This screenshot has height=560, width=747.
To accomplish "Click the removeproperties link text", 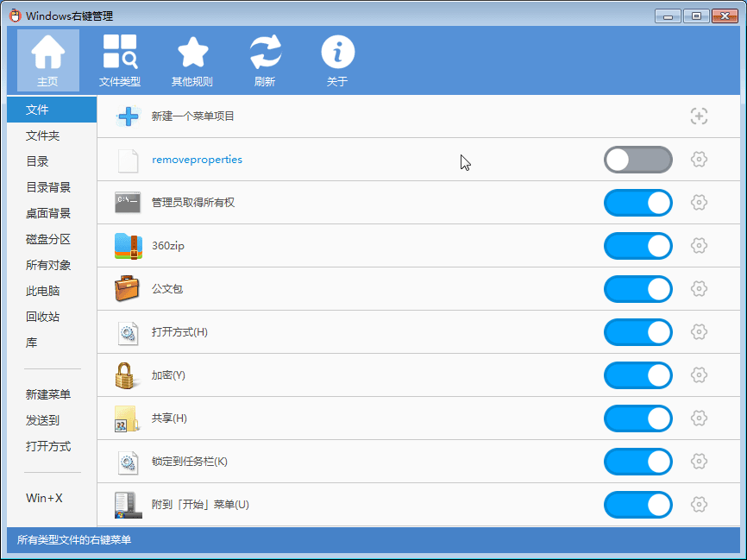I will click(x=197, y=160).
